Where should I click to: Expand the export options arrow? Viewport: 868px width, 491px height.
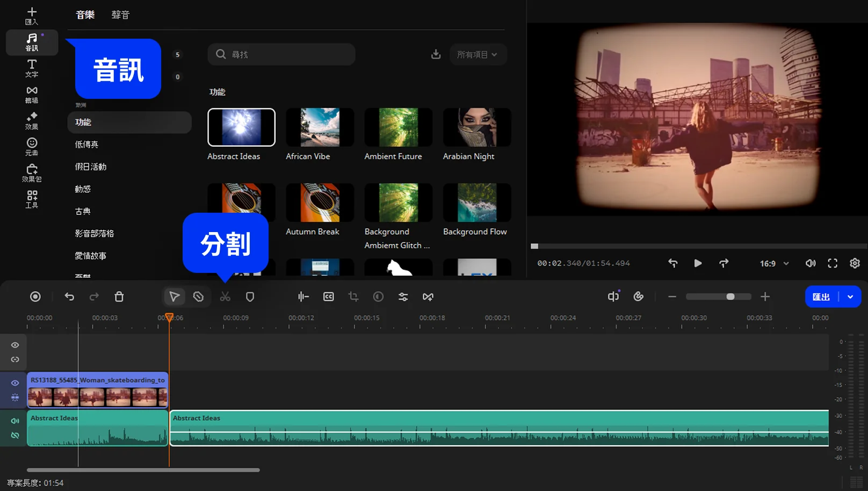tap(850, 297)
